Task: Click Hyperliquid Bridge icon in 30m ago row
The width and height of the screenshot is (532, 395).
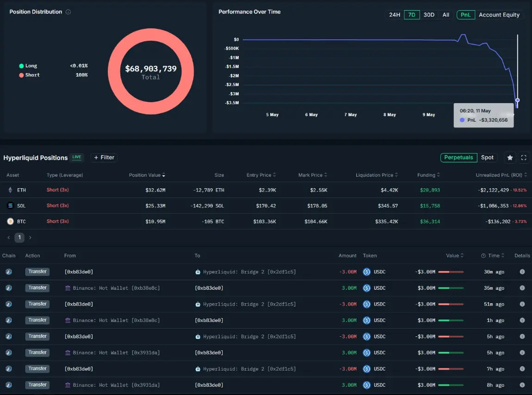Action: [198, 272]
